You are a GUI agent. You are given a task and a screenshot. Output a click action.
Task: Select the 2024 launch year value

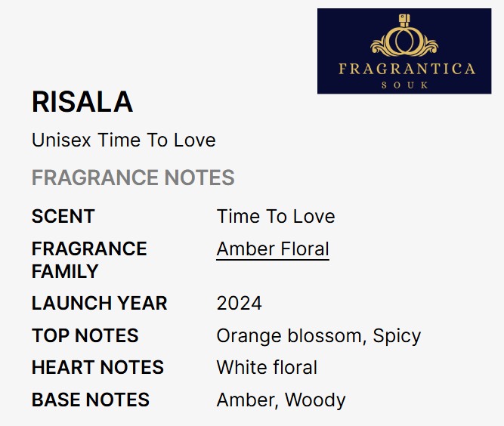pos(240,304)
